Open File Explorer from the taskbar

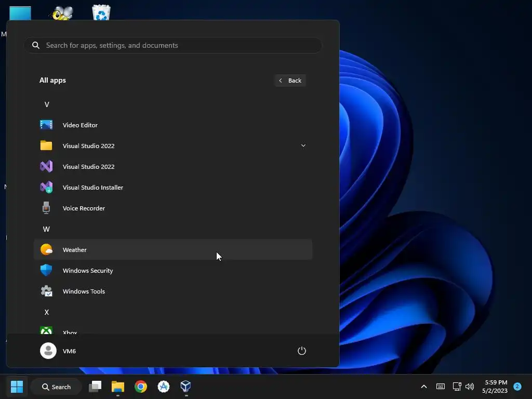click(118, 387)
